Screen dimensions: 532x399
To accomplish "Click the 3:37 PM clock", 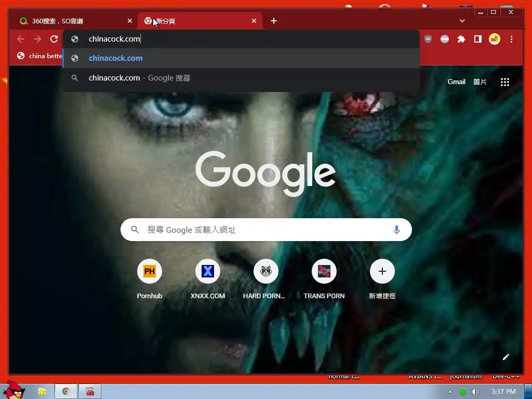I will point(503,392).
